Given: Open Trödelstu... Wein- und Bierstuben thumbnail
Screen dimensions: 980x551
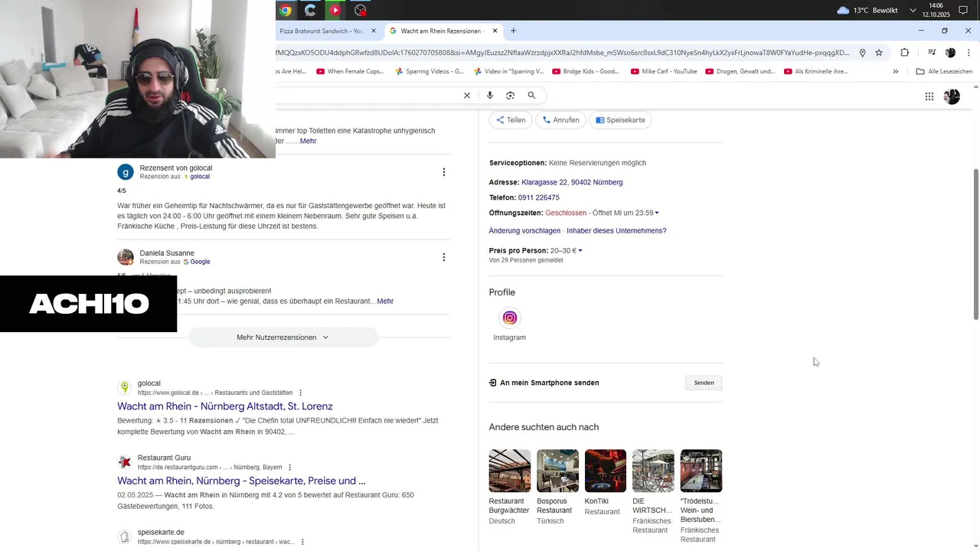Looking at the screenshot, I should (701, 471).
